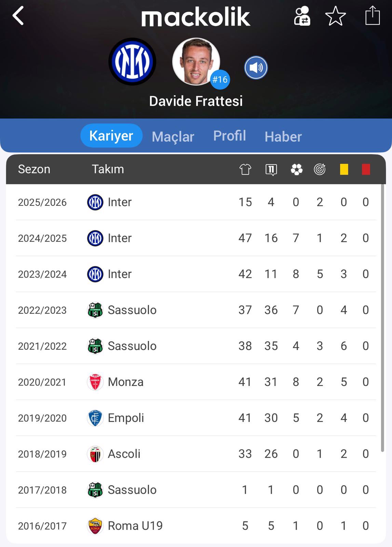The image size is (392, 547).
Task: Toggle the speaker sound icon
Action: (x=256, y=68)
